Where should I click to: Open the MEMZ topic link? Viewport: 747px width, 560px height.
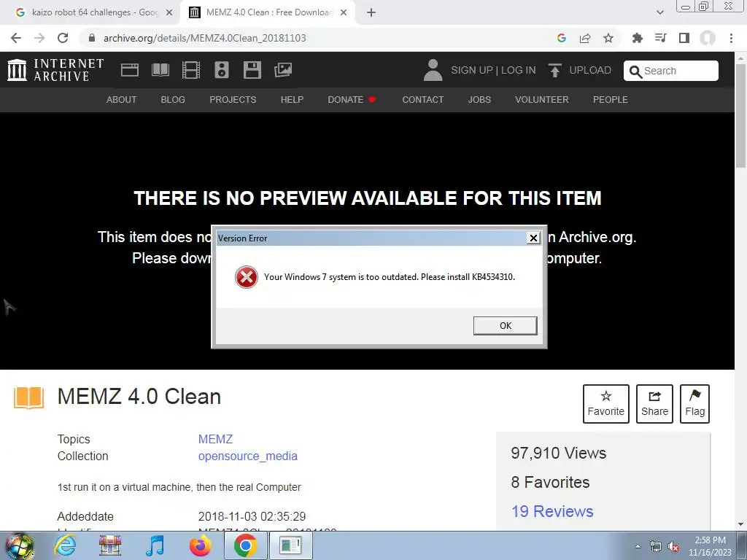tap(215, 439)
